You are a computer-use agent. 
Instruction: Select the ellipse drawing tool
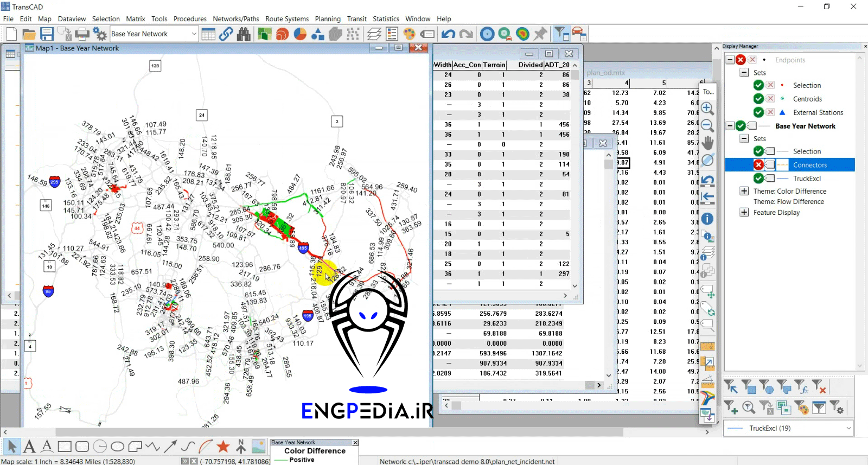click(x=117, y=447)
